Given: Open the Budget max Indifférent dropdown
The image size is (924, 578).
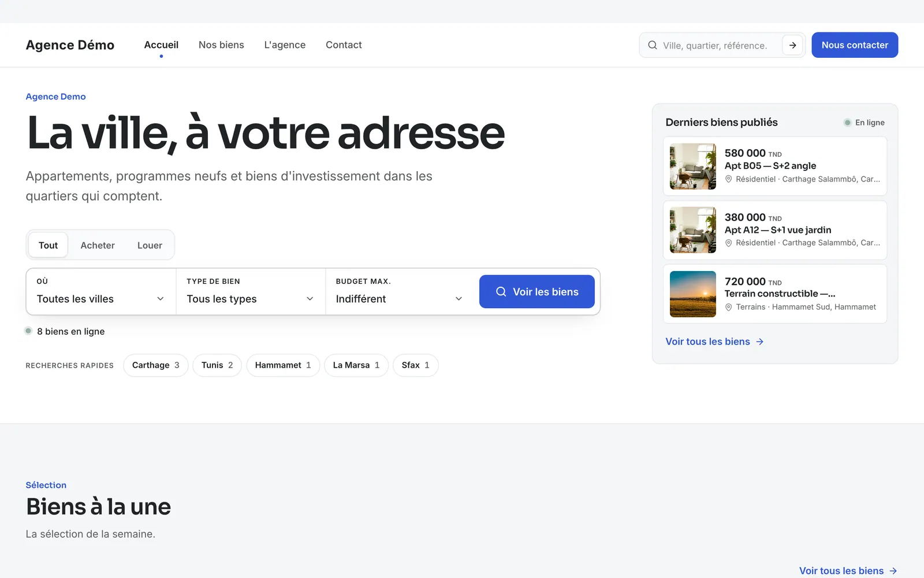Looking at the screenshot, I should coord(400,292).
